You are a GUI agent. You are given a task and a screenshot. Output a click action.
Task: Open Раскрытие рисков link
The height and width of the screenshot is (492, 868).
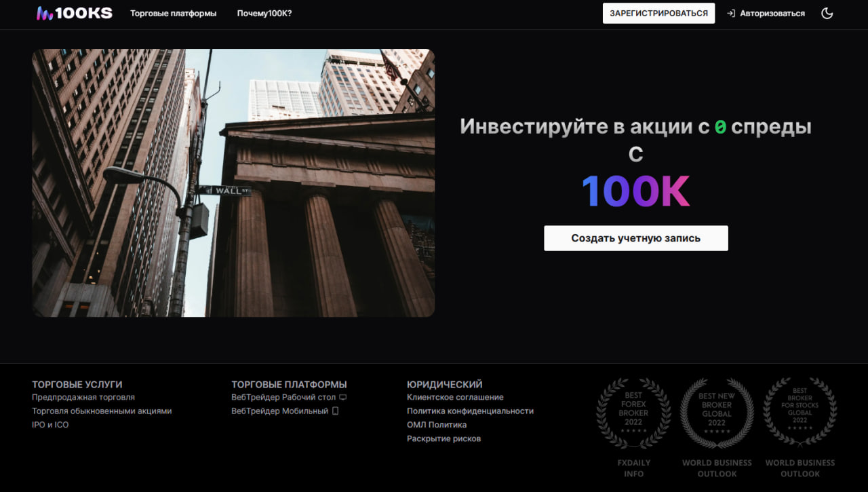pyautogui.click(x=443, y=438)
